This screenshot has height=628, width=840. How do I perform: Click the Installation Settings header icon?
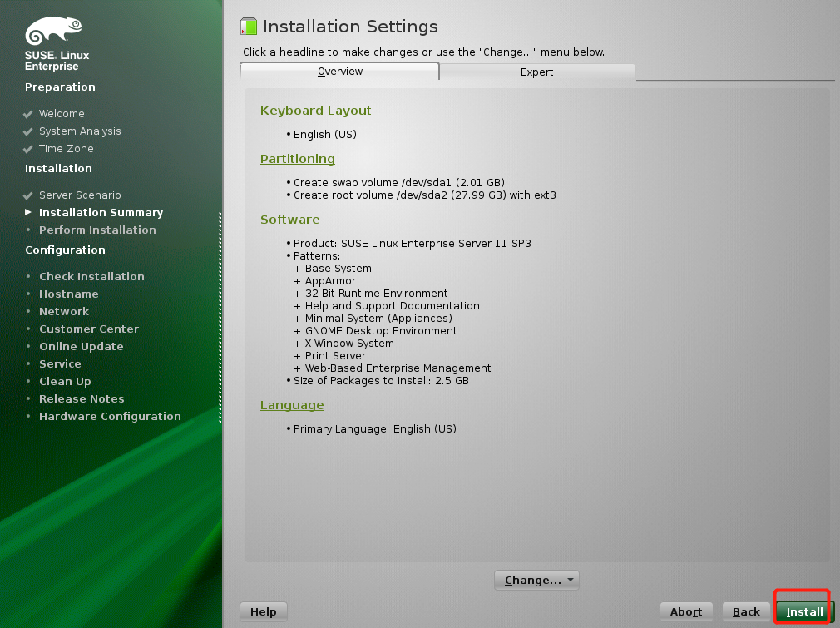(x=249, y=27)
